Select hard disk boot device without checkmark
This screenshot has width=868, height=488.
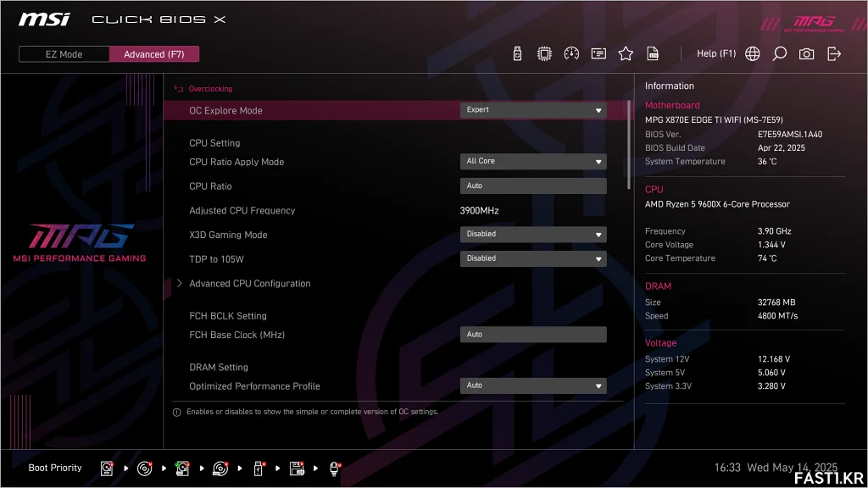pos(107,469)
